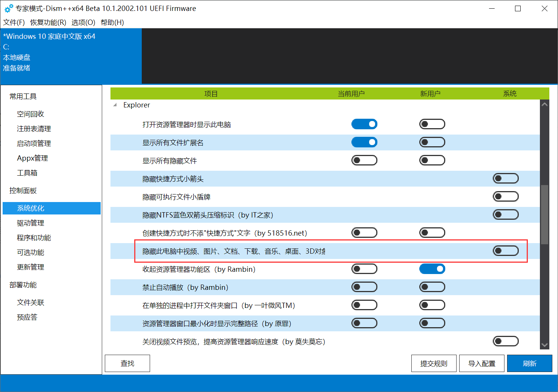Open 更新管理 under control panel
The width and height of the screenshot is (558, 392).
pos(30,267)
